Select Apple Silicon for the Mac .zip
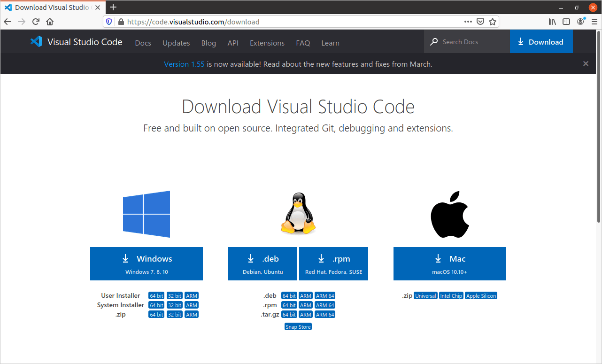Screen dimensions: 602x364 point(481,295)
